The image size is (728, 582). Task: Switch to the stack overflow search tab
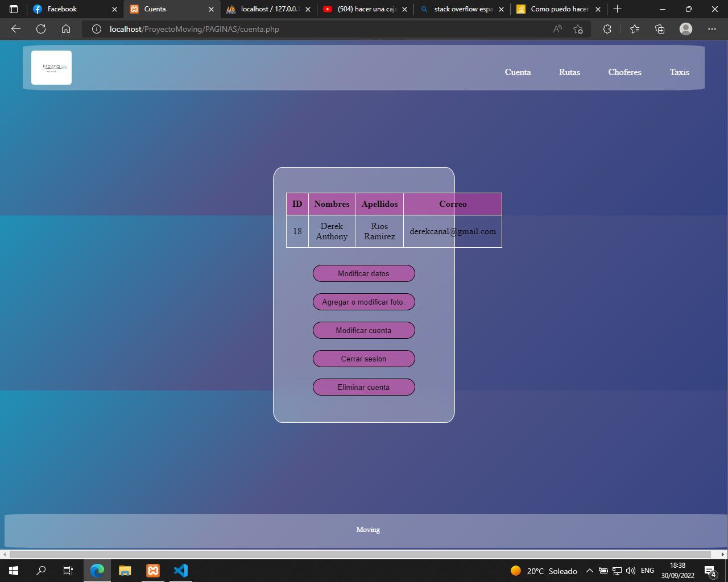[462, 9]
